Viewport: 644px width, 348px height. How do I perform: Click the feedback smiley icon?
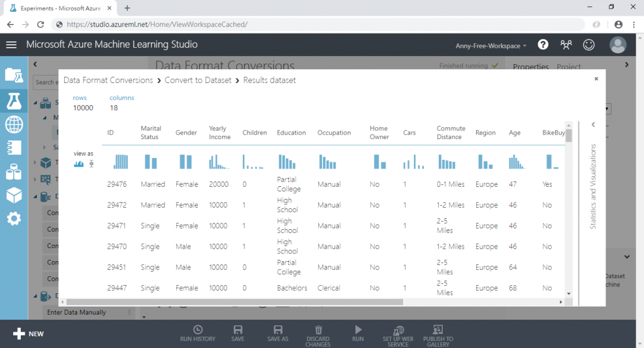(589, 45)
